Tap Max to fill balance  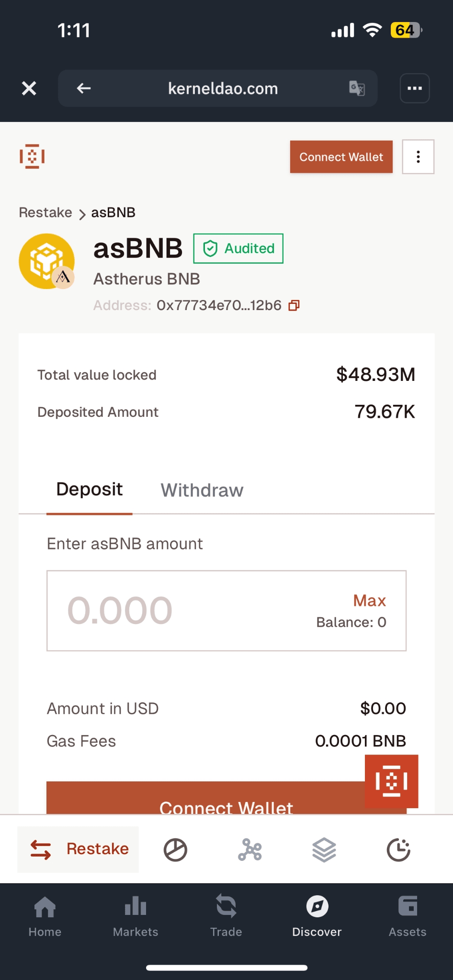pos(370,601)
